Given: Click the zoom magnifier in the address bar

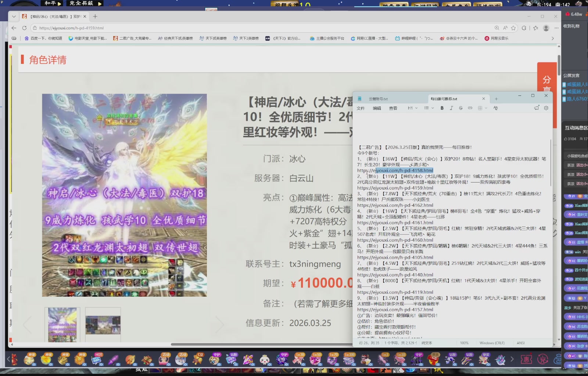Looking at the screenshot, I should (x=497, y=28).
